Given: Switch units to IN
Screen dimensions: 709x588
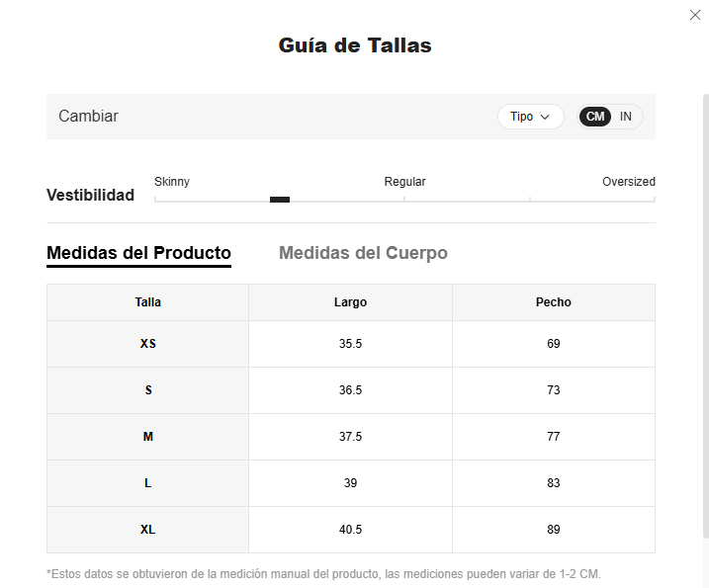Looking at the screenshot, I should [x=625, y=117].
